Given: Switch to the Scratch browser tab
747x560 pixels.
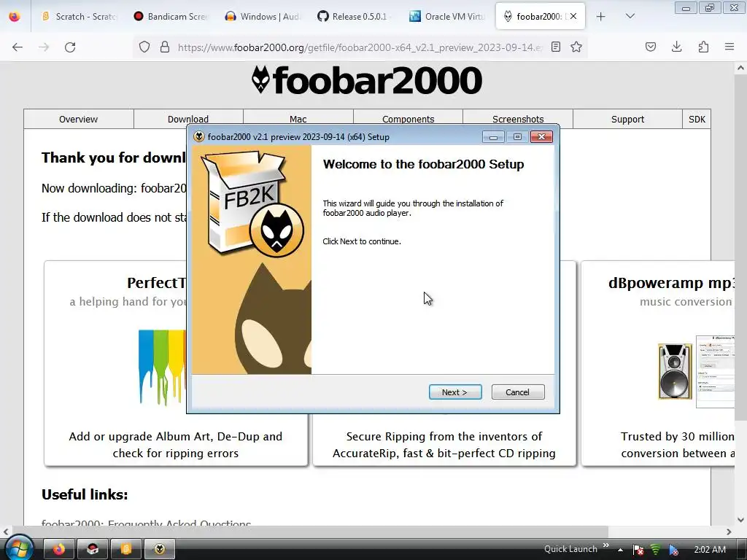Looking at the screenshot, I should [79, 16].
